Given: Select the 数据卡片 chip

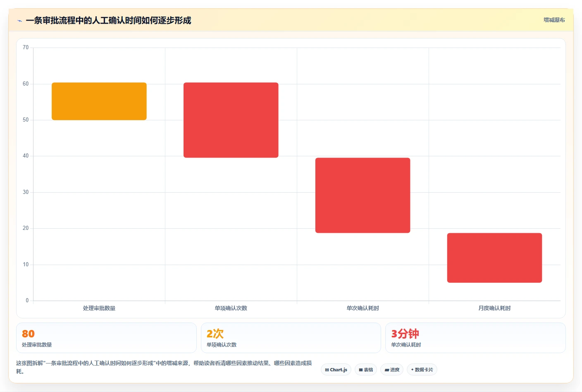Looking at the screenshot, I should pyautogui.click(x=422, y=370).
